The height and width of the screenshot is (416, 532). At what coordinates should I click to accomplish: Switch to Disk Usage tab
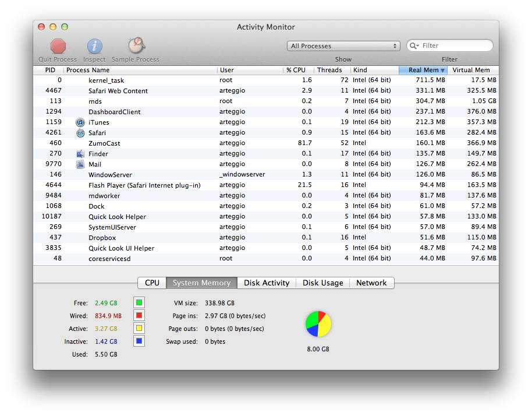(x=322, y=283)
